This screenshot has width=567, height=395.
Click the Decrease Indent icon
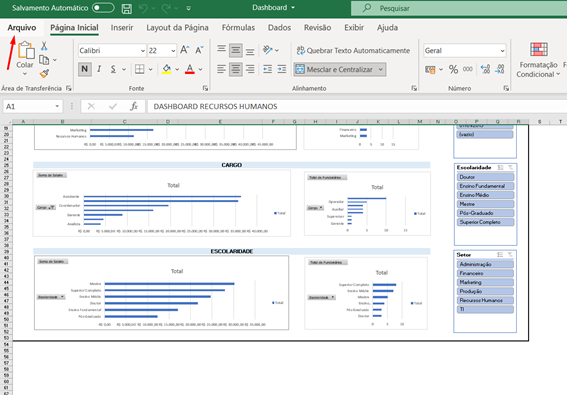(x=268, y=69)
